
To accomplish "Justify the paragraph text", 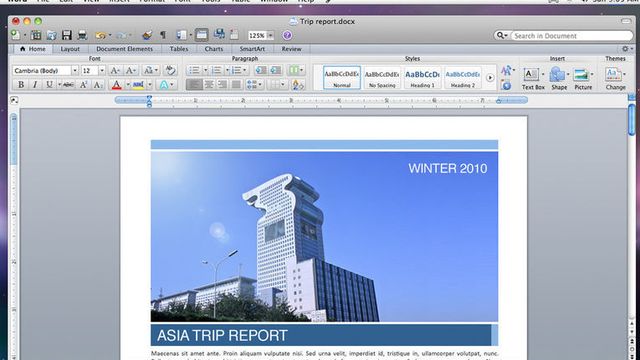I will click(x=236, y=84).
